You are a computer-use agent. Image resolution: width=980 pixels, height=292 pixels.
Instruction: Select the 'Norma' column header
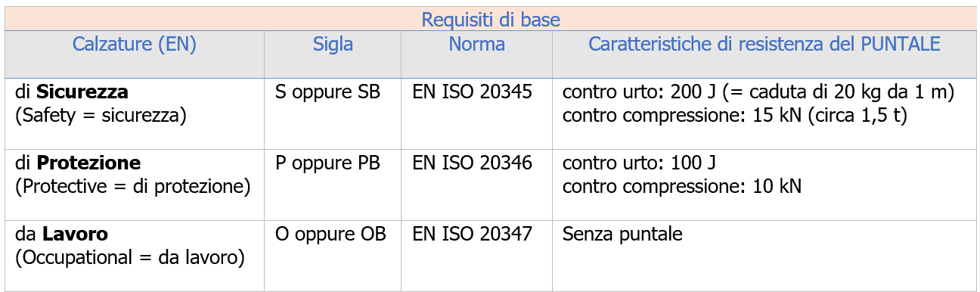point(476,45)
